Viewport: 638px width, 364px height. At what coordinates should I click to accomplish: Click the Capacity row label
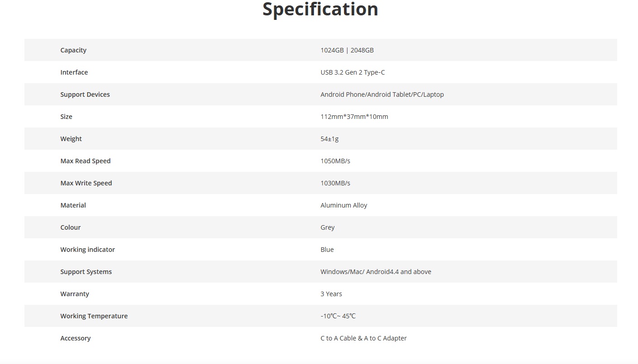click(73, 50)
